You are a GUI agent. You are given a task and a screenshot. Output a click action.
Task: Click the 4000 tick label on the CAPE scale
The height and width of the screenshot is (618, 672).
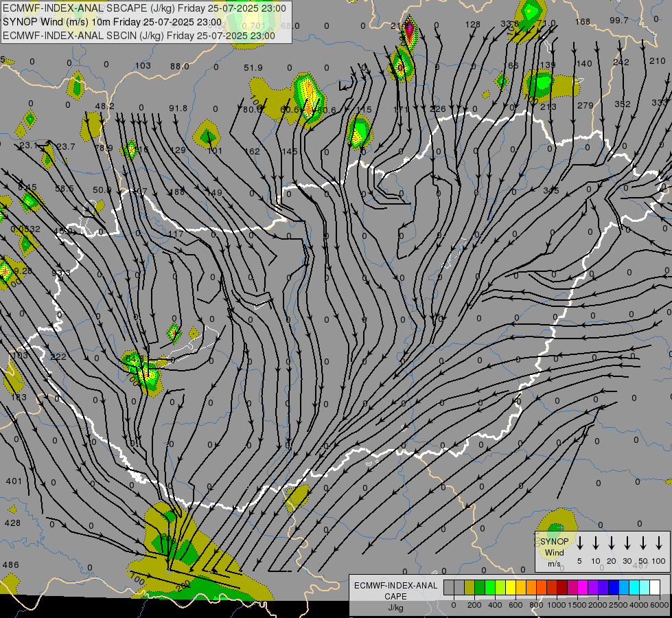[640, 605]
